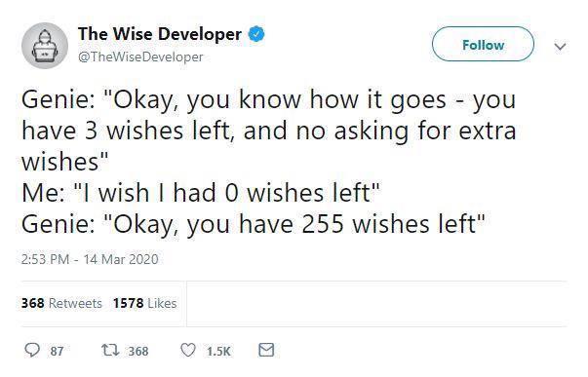Screen dimensions: 588x377
Task: Click the line "you have 255 wishes left"
Action: coord(332,224)
